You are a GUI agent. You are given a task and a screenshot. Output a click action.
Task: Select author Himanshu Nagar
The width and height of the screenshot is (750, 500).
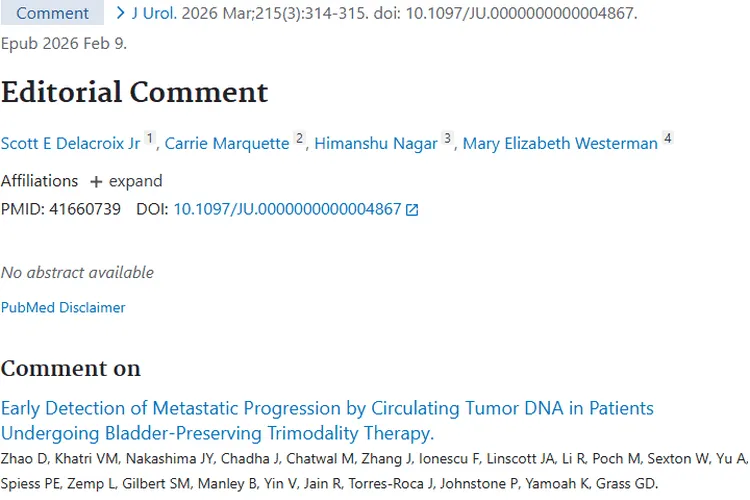pyautogui.click(x=376, y=144)
